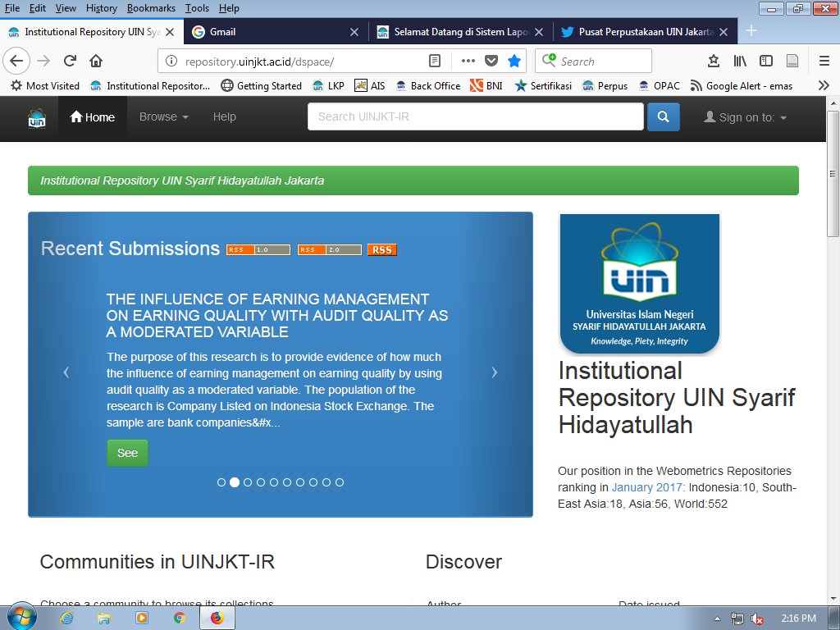This screenshot has width=840, height=630.
Task: Open the OPAC bookmark
Action: (660, 85)
